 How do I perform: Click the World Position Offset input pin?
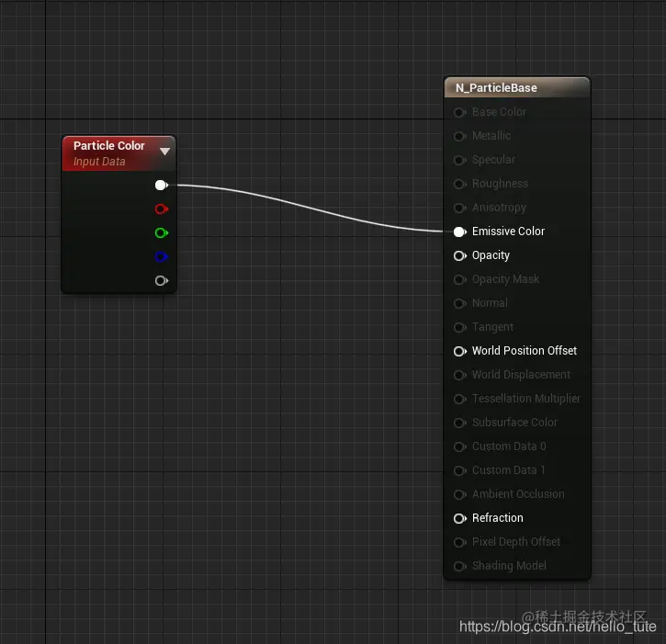(x=459, y=351)
